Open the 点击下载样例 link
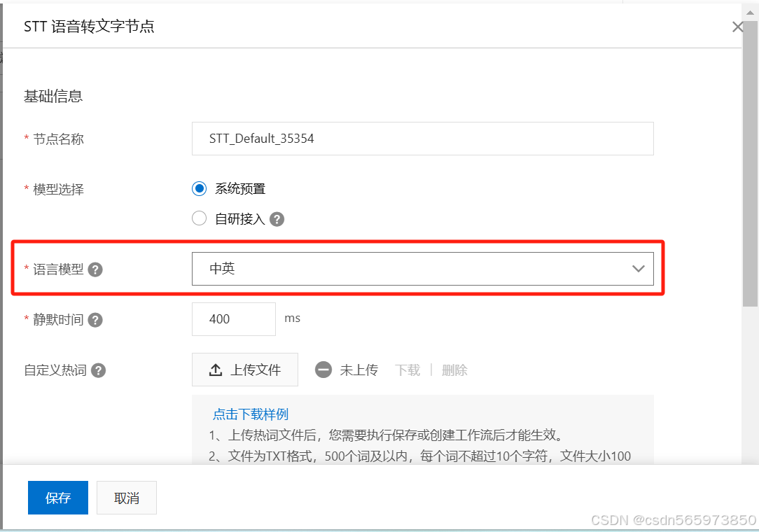The image size is (759, 532). click(251, 414)
